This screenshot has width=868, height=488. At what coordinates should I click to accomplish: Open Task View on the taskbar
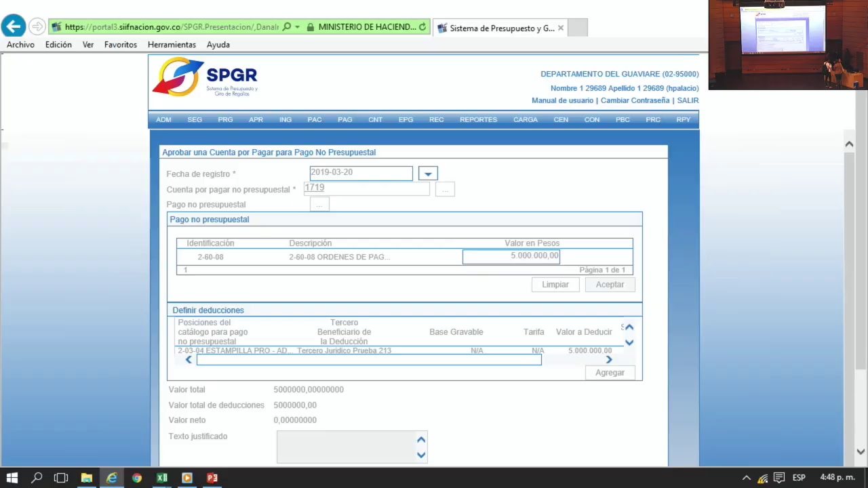(x=61, y=478)
